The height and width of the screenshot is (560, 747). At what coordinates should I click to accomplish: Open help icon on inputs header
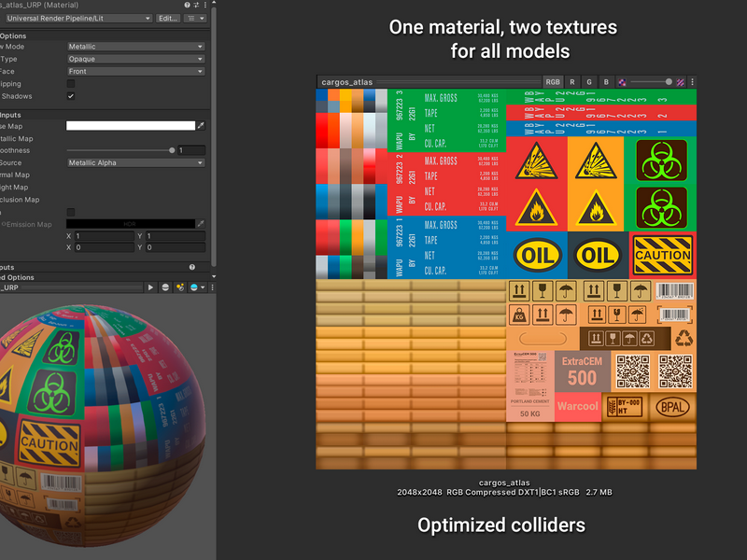click(192, 267)
